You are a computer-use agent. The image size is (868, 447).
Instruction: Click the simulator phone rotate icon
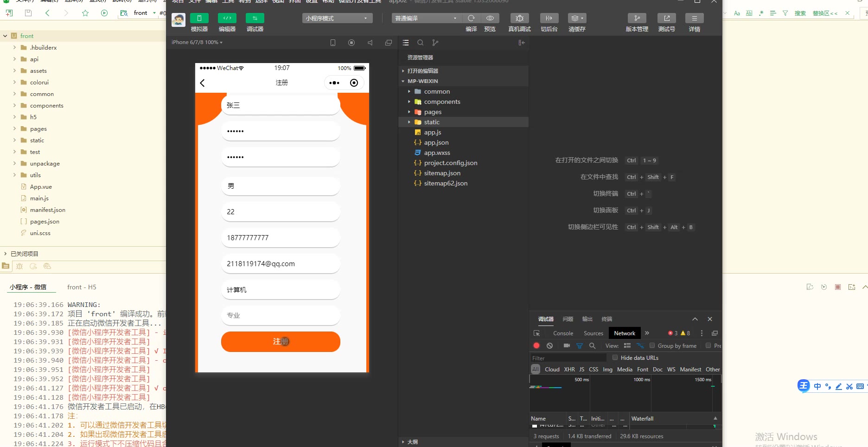click(333, 43)
